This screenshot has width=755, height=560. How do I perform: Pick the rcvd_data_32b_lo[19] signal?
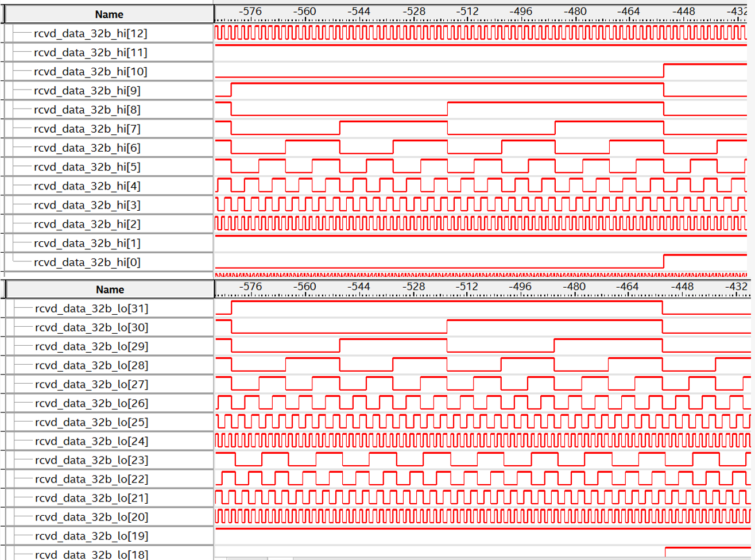(91, 536)
